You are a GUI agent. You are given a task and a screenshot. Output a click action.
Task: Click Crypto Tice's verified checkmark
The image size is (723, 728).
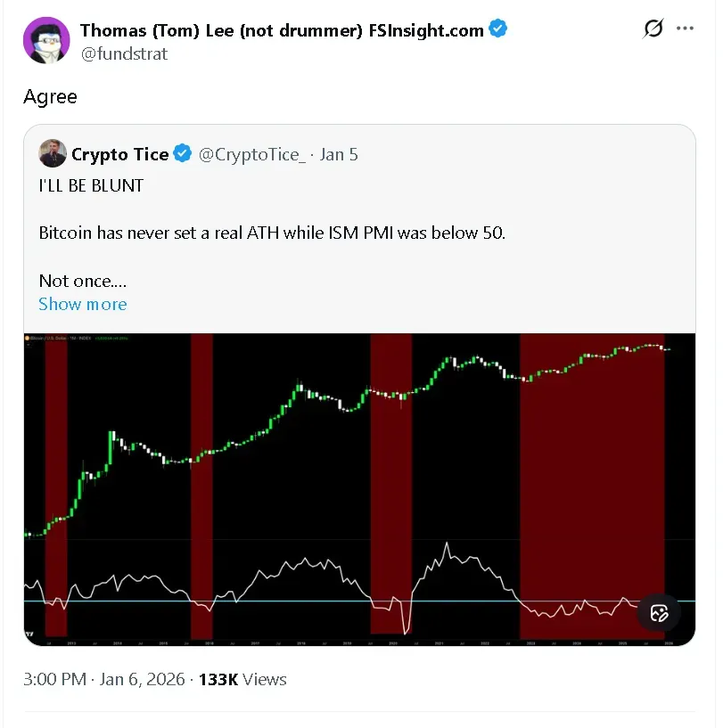[x=182, y=153]
